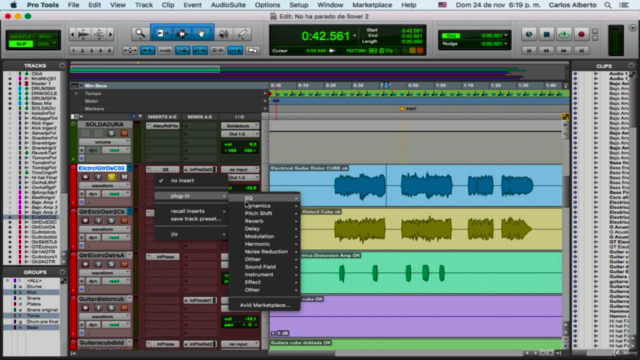Toggle Slip edit mode
The width and height of the screenshot is (640, 360).
[x=21, y=44]
